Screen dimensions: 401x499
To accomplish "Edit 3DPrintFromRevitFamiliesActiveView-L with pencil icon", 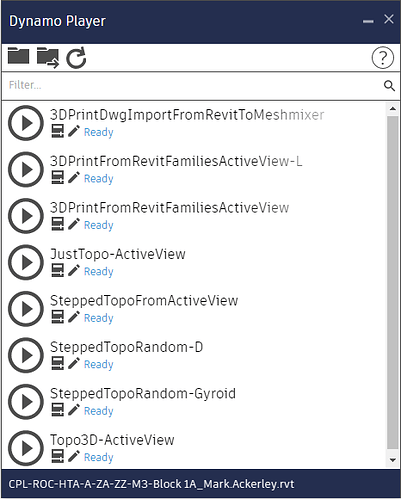I will pyautogui.click(x=74, y=177).
